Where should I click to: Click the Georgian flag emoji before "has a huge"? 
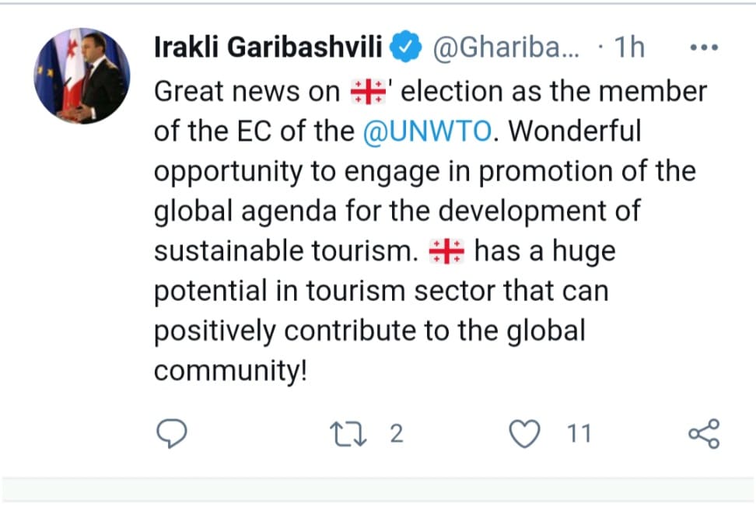click(446, 253)
